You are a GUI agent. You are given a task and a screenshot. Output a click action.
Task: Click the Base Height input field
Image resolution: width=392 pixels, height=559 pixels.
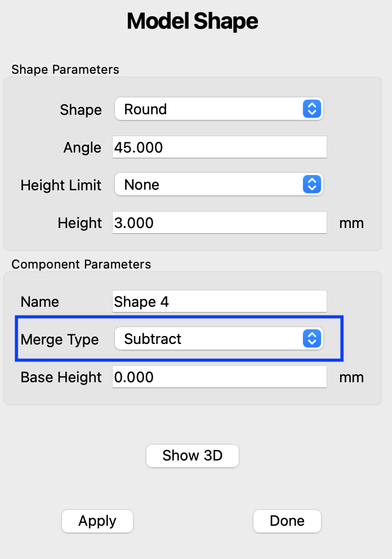(x=219, y=377)
